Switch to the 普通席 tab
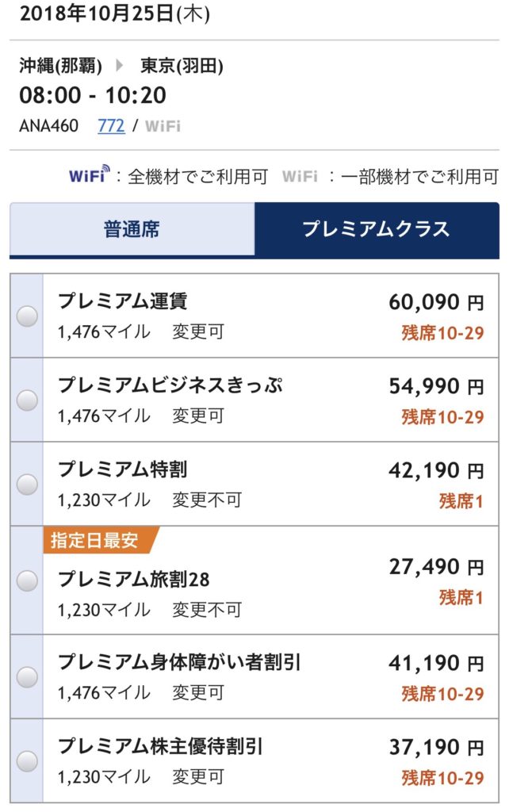Image resolution: width=509 pixels, height=812 pixels. [132, 229]
